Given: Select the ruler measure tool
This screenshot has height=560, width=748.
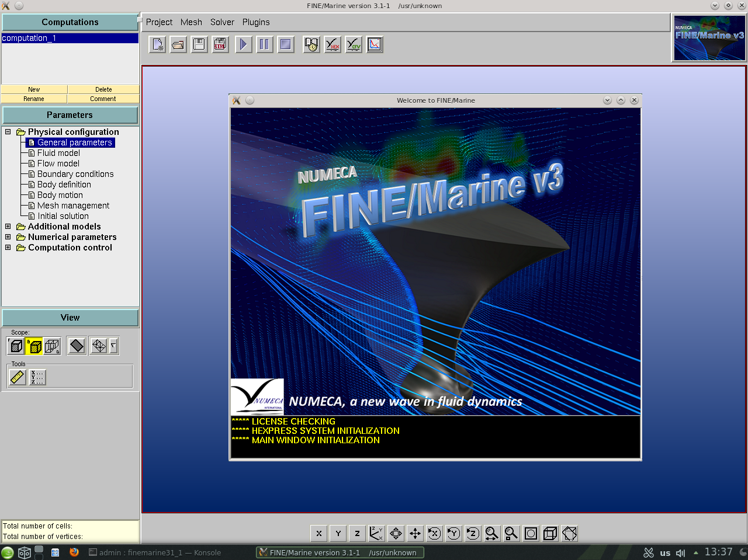Looking at the screenshot, I should pos(18,377).
